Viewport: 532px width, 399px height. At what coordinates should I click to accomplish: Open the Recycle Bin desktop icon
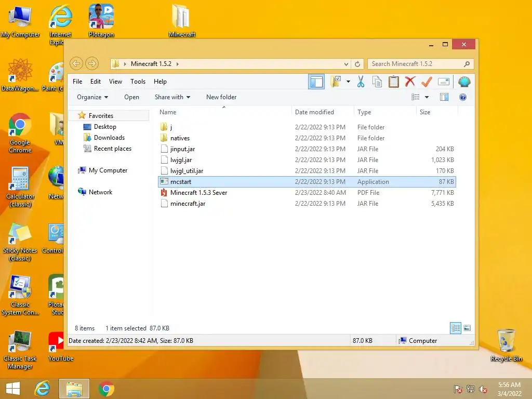pos(506,345)
